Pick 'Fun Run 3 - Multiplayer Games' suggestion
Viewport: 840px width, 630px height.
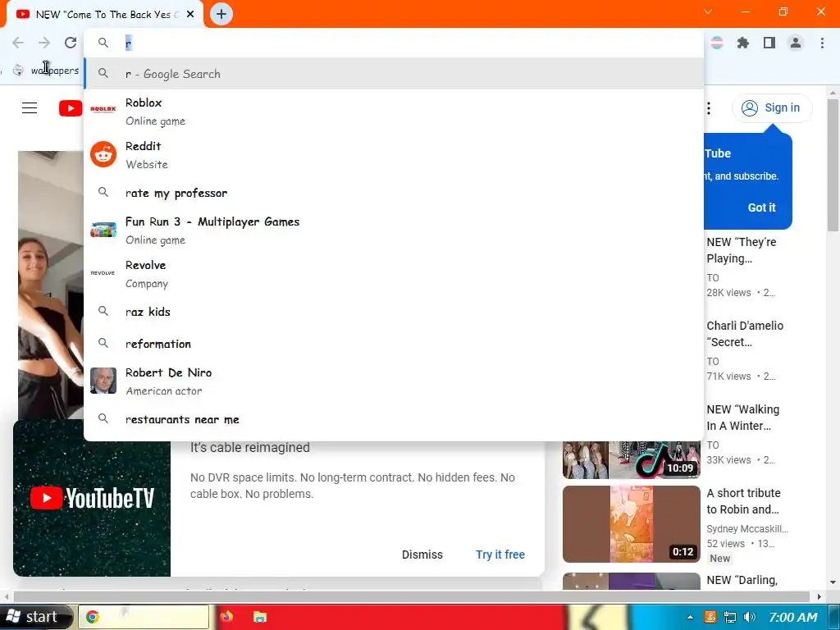pos(394,231)
